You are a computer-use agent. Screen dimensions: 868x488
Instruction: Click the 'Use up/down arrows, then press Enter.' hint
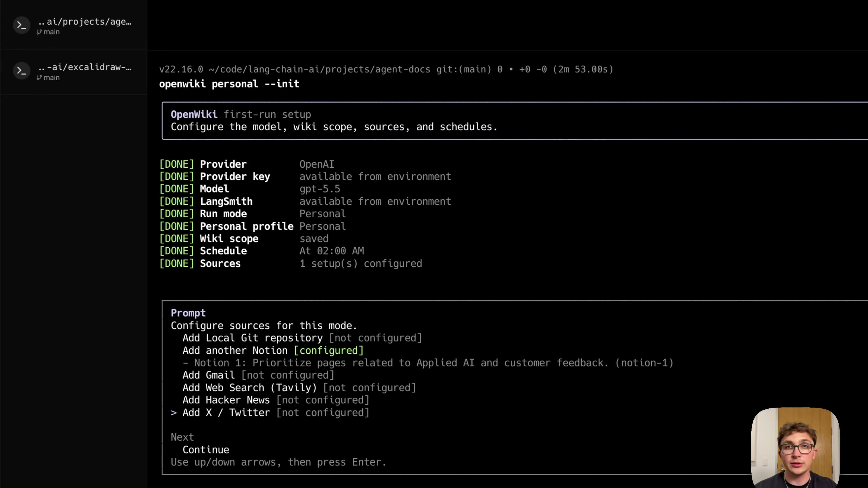[278, 462]
